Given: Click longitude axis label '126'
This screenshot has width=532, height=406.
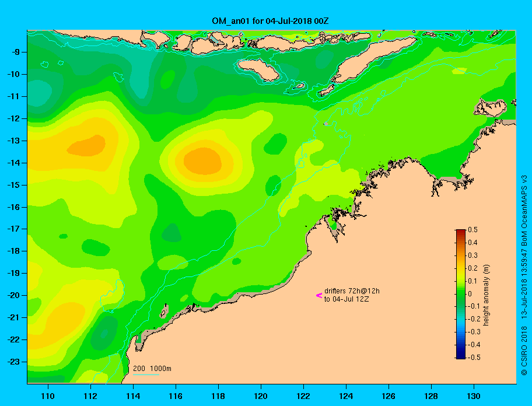Looking at the screenshot, I should pos(388,396).
